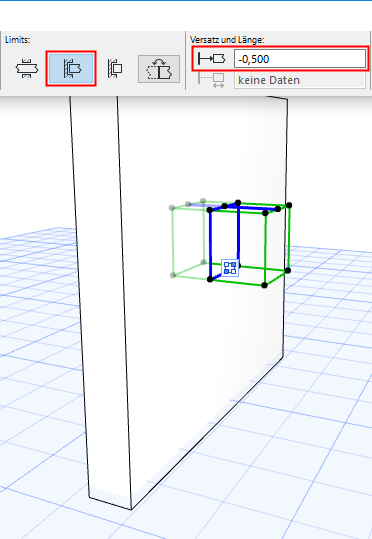Click the greyed-out length icon below offset
372x539 pixels.
212,80
